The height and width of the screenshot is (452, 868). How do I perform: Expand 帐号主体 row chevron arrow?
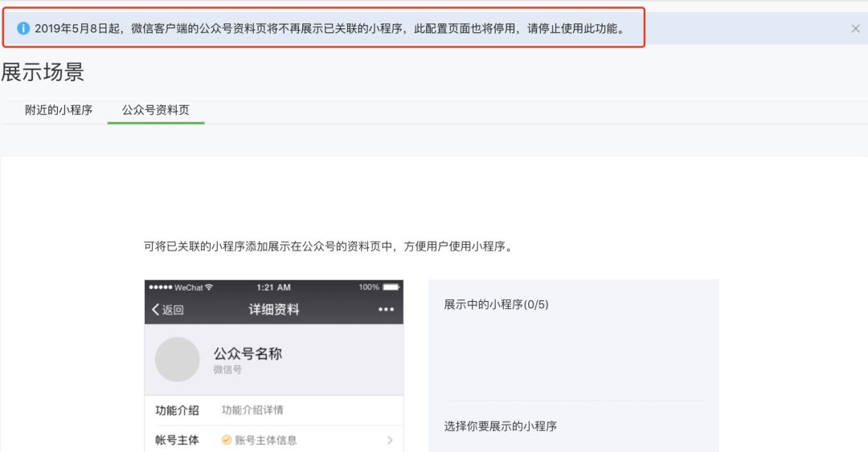point(390,441)
